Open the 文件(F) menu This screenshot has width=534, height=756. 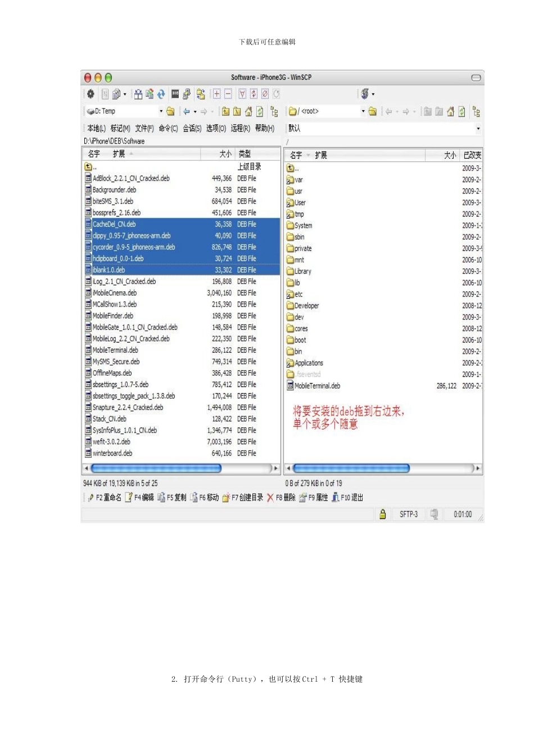[x=144, y=128]
